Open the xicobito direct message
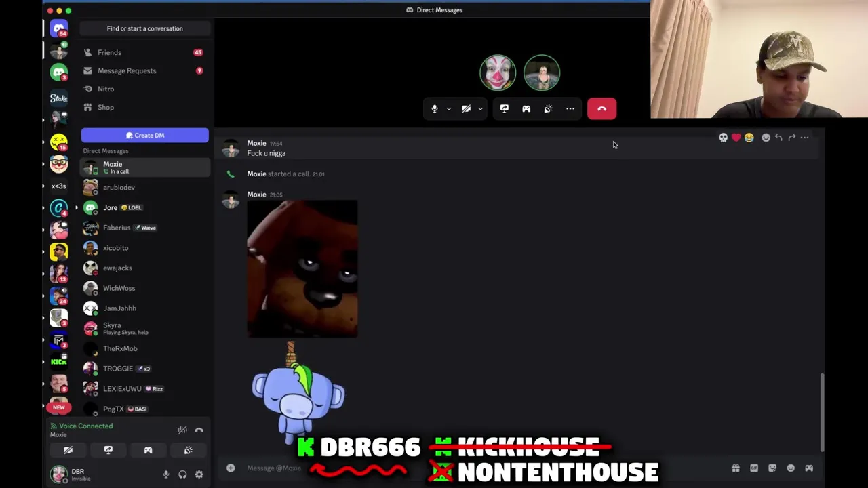868x488 pixels. [x=144, y=248]
